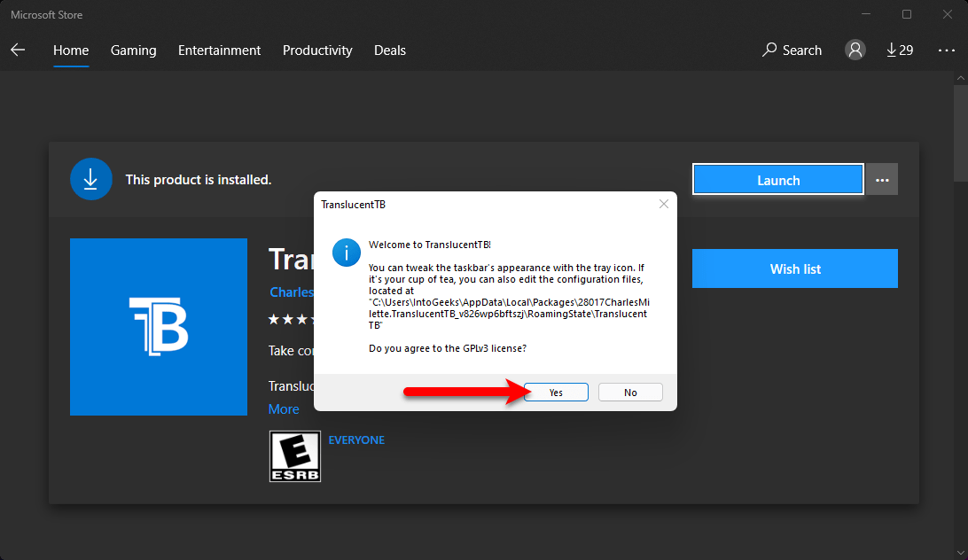This screenshot has width=968, height=560.
Task: Open the EVERYONE rating link
Action: tap(356, 439)
